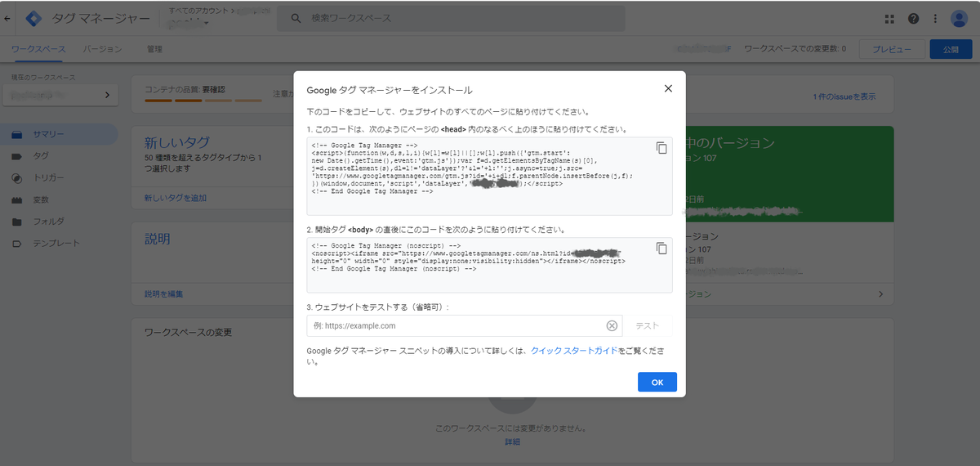Image resolution: width=980 pixels, height=466 pixels.
Task: Click the head code snippet text box
Action: coord(489,176)
